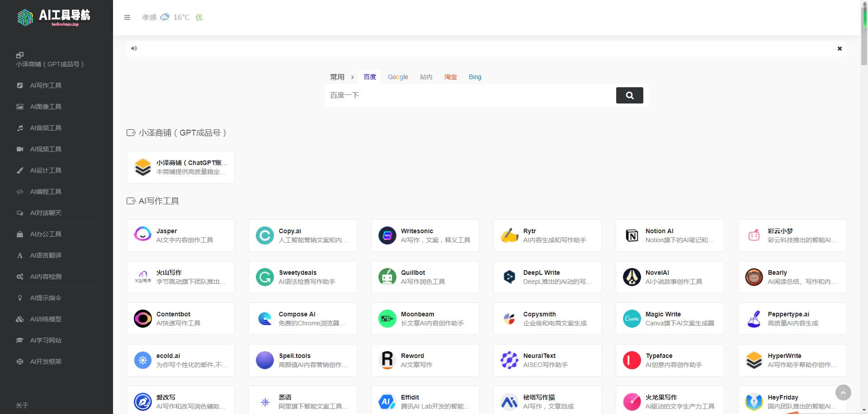Toggle the sidebar with hamburger icon
The width and height of the screenshot is (868, 414).
coord(127,18)
